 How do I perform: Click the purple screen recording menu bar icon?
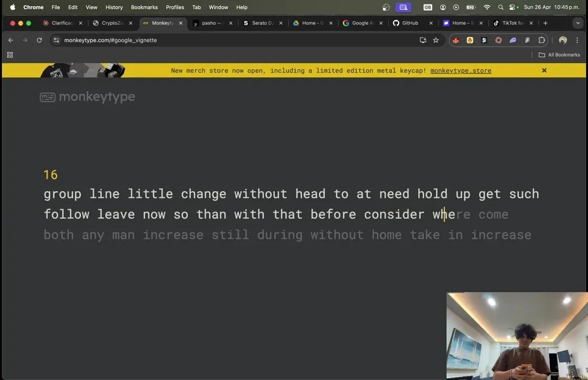403,7
